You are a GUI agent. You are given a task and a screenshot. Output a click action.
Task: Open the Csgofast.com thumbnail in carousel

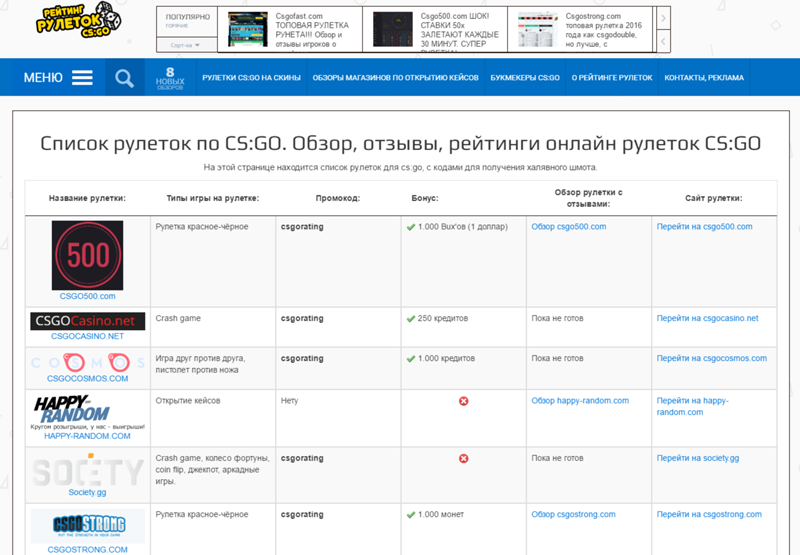pyautogui.click(x=247, y=30)
